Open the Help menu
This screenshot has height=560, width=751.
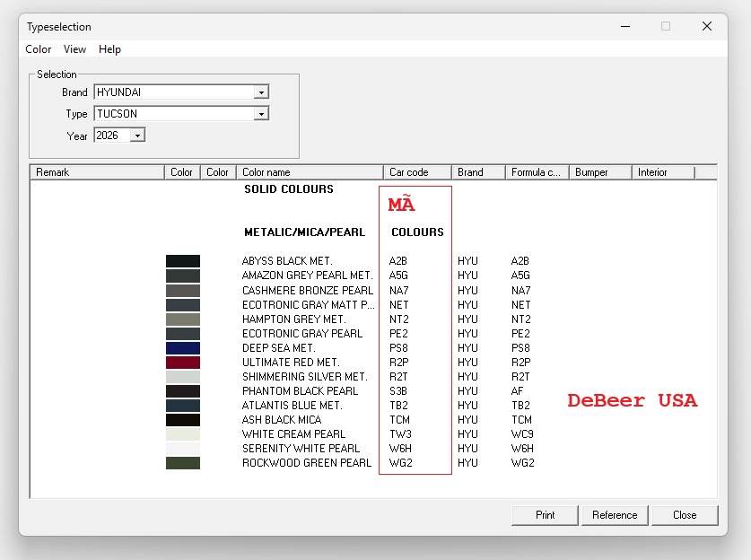click(x=109, y=49)
